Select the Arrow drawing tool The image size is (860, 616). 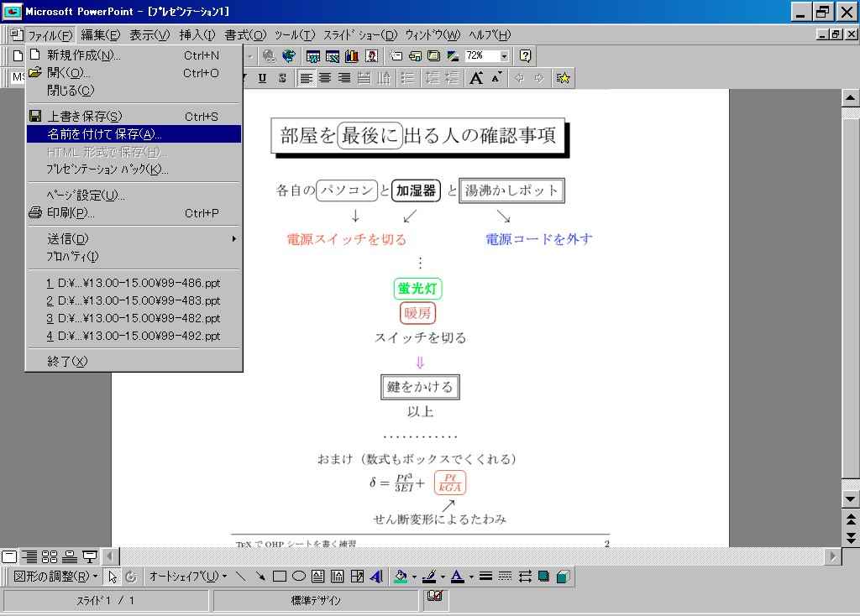coord(260,577)
